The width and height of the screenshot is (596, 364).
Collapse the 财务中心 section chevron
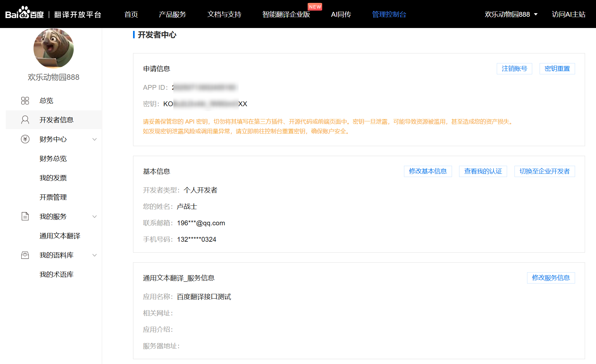(94, 139)
